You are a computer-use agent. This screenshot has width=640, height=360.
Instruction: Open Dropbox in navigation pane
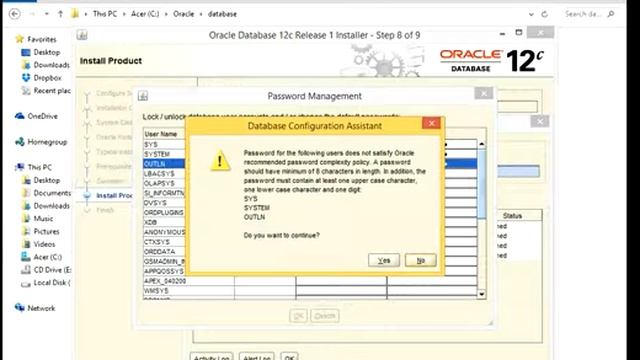click(42, 78)
